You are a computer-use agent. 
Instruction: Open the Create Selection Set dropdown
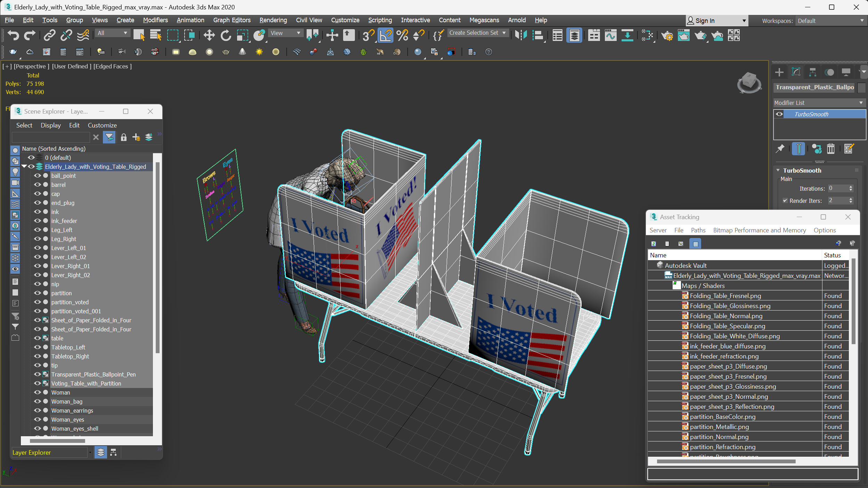coord(478,33)
